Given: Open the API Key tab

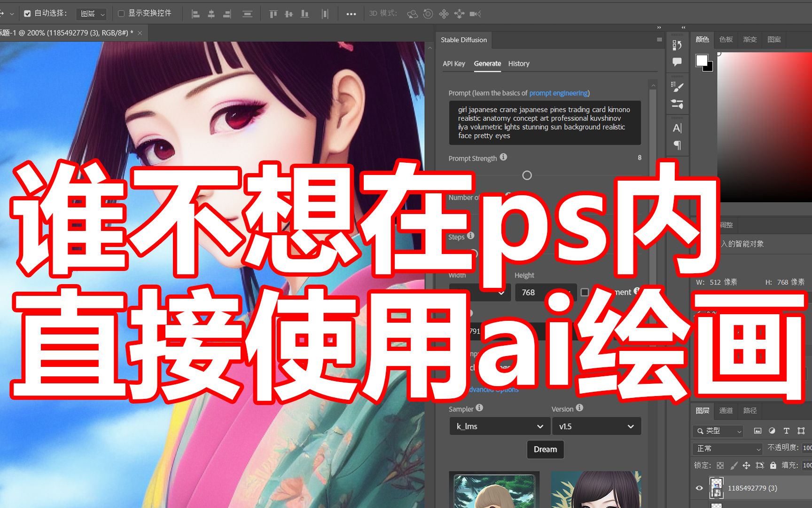Looking at the screenshot, I should coord(454,63).
